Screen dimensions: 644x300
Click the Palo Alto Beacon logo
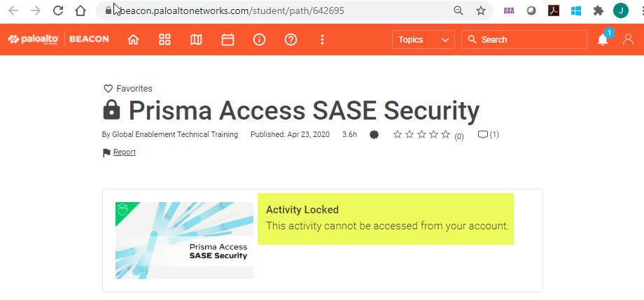click(59, 40)
